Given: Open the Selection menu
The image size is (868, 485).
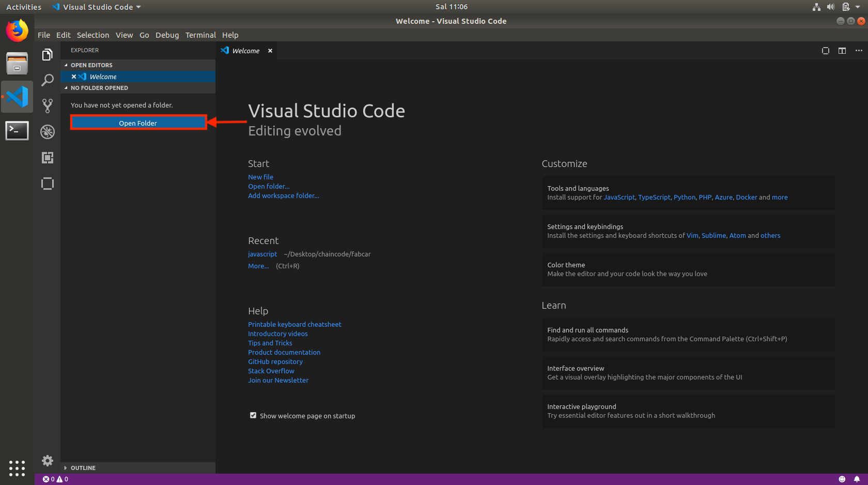Looking at the screenshot, I should tap(93, 35).
